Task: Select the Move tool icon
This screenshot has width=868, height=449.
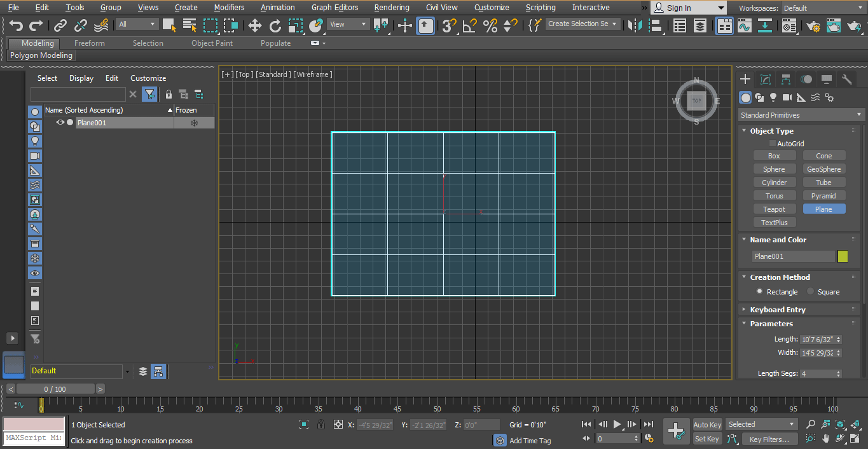Action: 254,25
